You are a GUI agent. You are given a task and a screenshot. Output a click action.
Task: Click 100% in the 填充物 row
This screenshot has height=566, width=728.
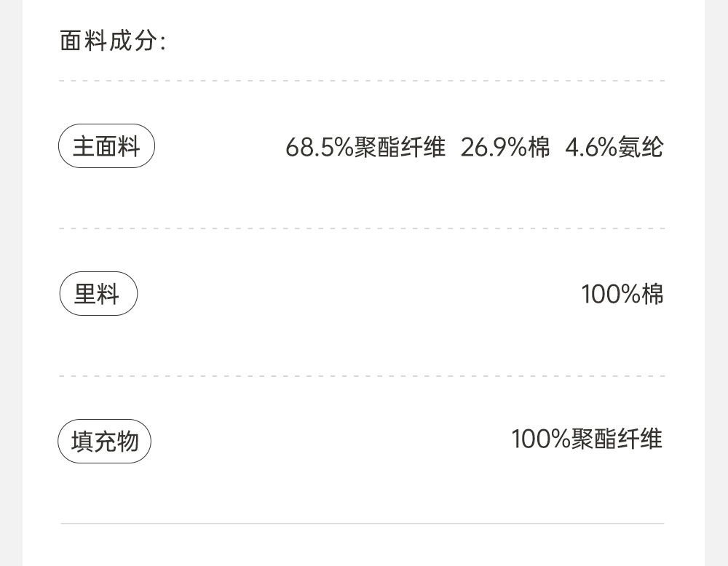coord(541,439)
